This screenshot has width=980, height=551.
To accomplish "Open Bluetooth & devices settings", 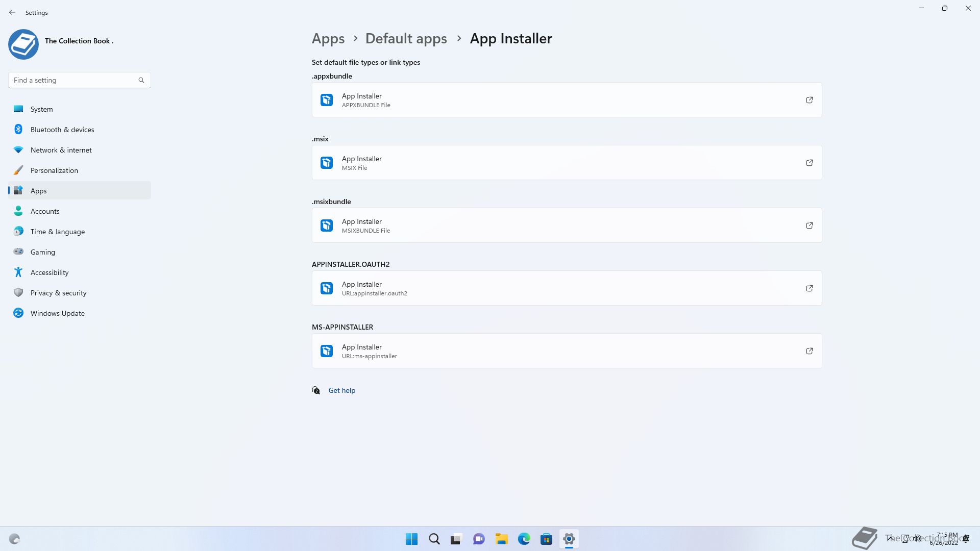I will [x=80, y=130].
